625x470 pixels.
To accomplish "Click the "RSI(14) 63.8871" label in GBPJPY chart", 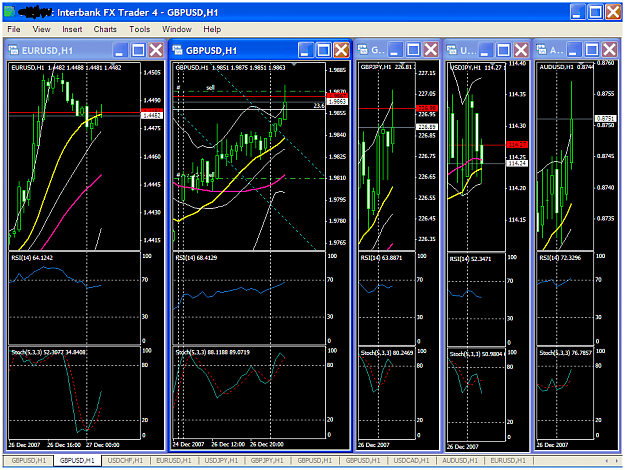I will point(381,258).
